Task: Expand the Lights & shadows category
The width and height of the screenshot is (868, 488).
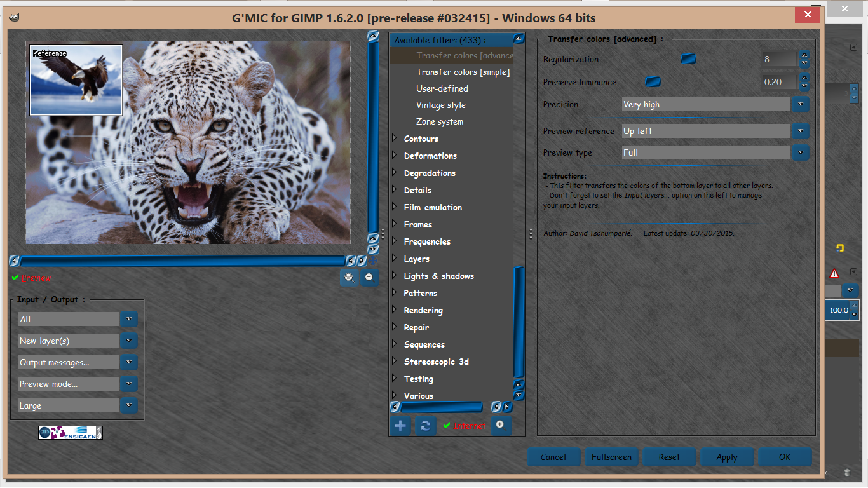Action: [x=395, y=276]
